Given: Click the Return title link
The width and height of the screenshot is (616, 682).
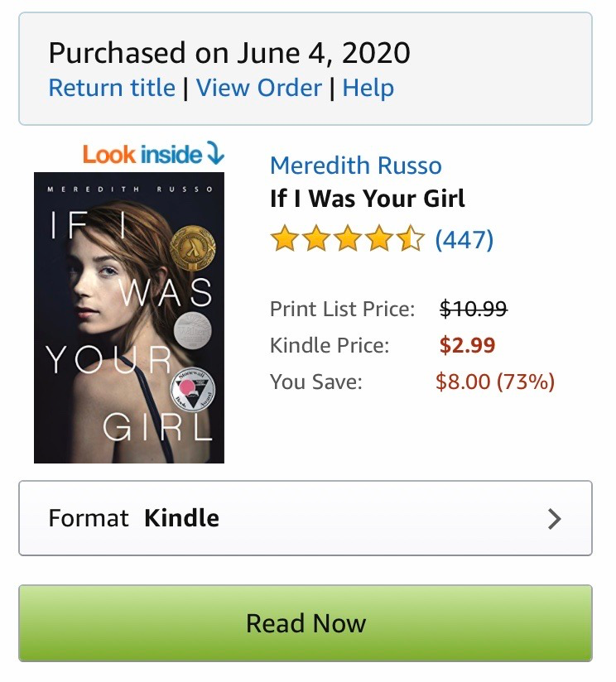Looking at the screenshot, I should click(x=112, y=88).
